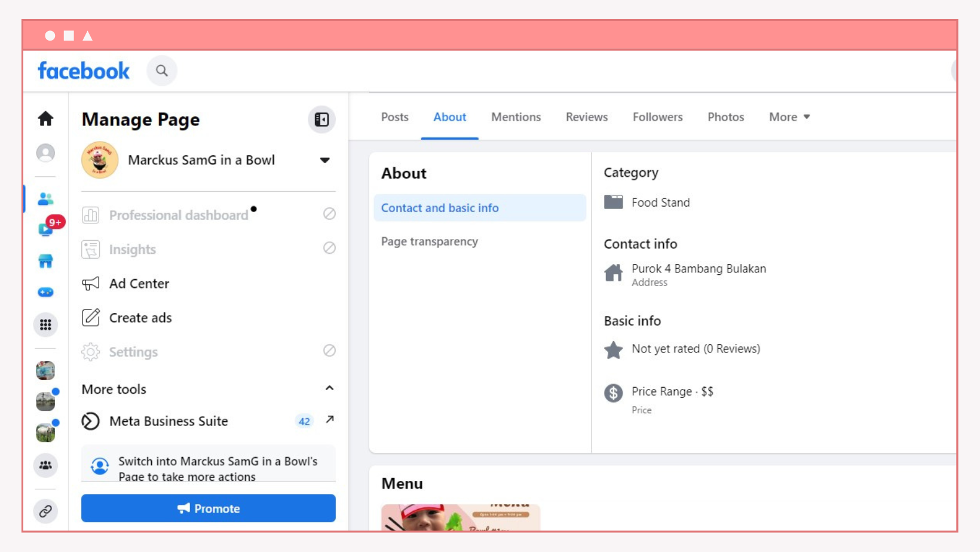This screenshot has width=980, height=552.
Task: Open the Photos tab
Action: [x=726, y=117]
